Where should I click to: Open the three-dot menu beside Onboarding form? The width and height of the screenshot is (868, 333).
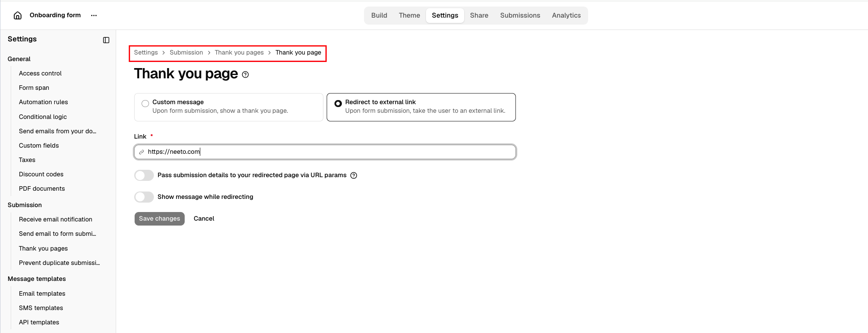[94, 16]
